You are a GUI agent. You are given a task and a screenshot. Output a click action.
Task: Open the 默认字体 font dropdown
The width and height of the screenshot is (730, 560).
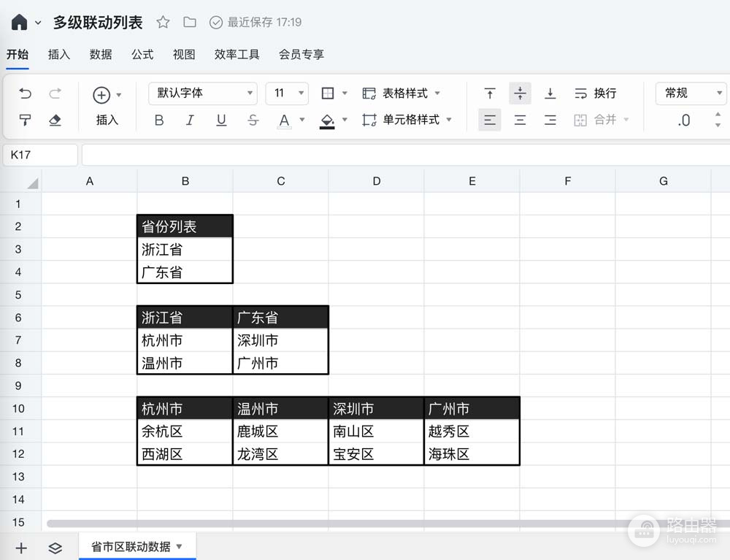[202, 93]
